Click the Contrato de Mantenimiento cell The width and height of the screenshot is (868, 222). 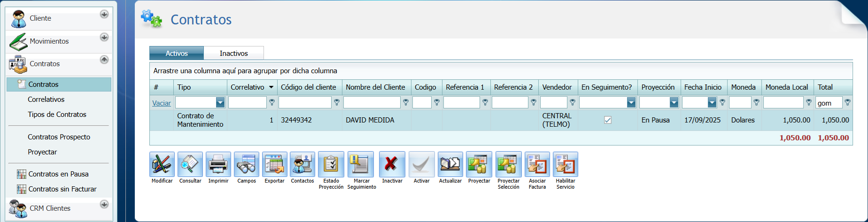201,120
